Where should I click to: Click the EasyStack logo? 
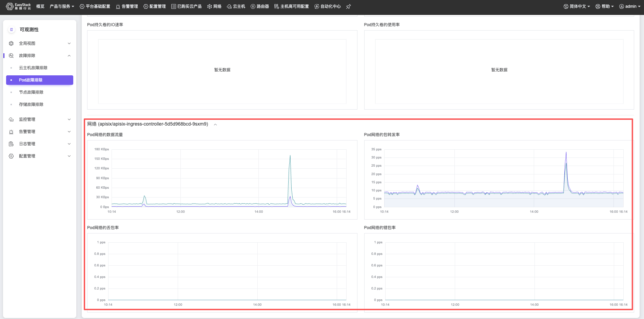[x=18, y=6]
